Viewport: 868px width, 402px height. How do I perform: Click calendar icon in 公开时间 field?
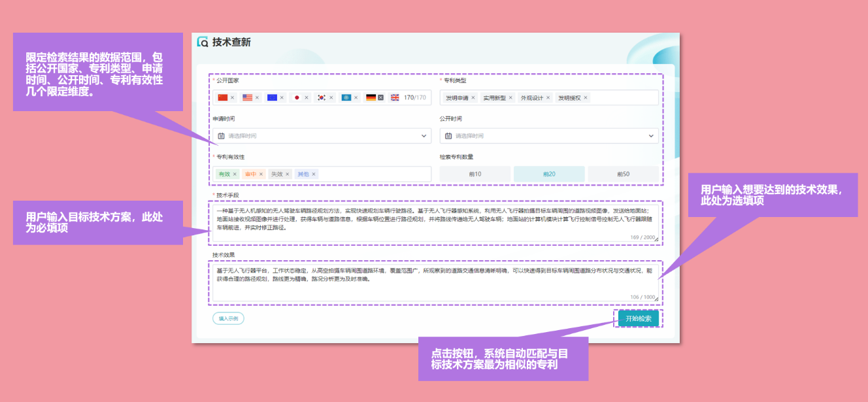pyautogui.click(x=448, y=136)
